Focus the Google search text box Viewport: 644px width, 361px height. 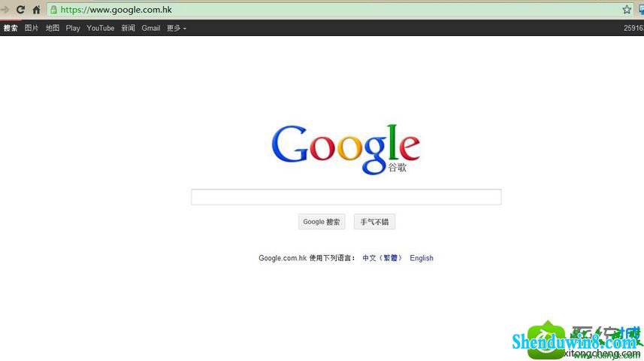point(346,197)
